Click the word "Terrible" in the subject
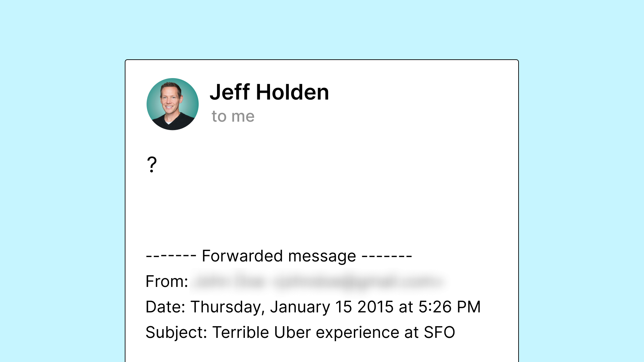This screenshot has height=362, width=644. 240,332
